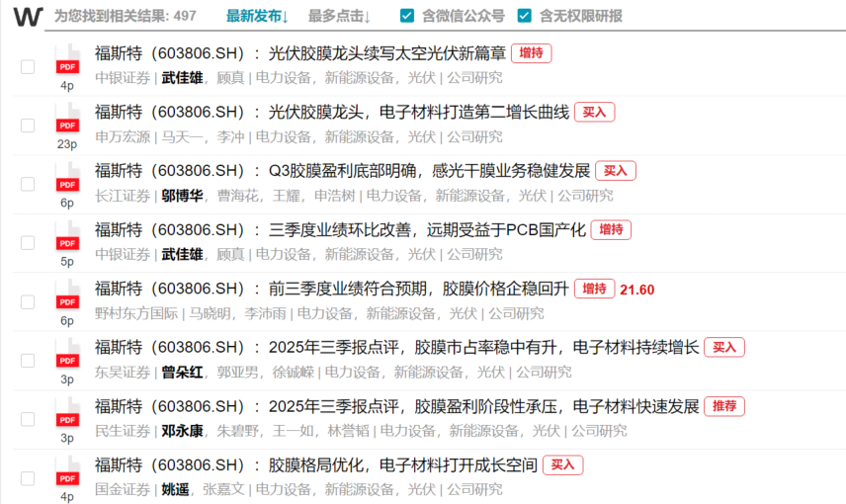Tick the checkbox beside the 国金证券 report
Viewport: 846px width, 504px height.
(x=28, y=477)
